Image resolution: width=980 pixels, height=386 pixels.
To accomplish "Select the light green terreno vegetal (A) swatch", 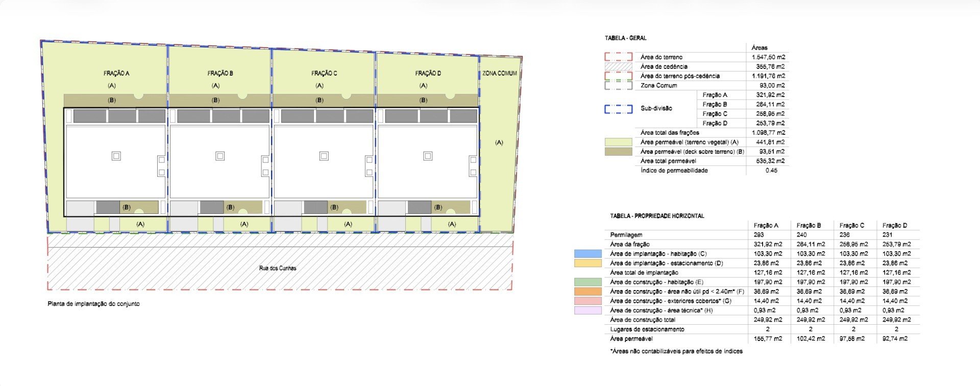I will pos(618,142).
